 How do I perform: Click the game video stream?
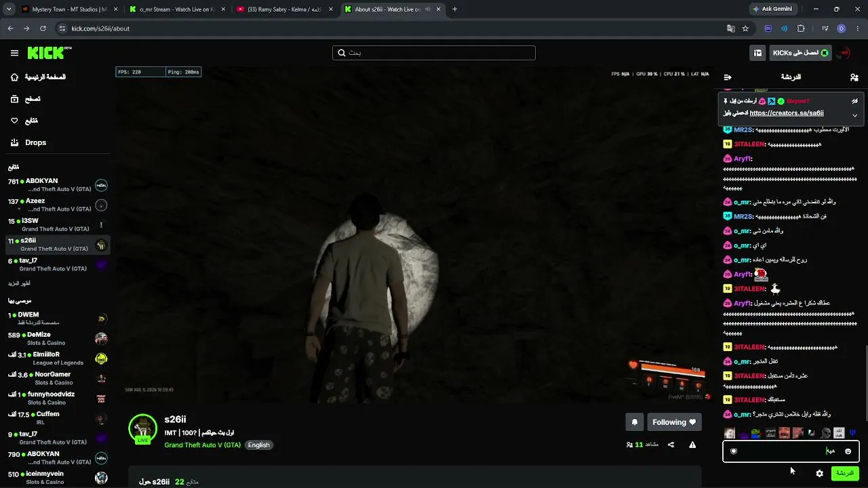pos(414,234)
